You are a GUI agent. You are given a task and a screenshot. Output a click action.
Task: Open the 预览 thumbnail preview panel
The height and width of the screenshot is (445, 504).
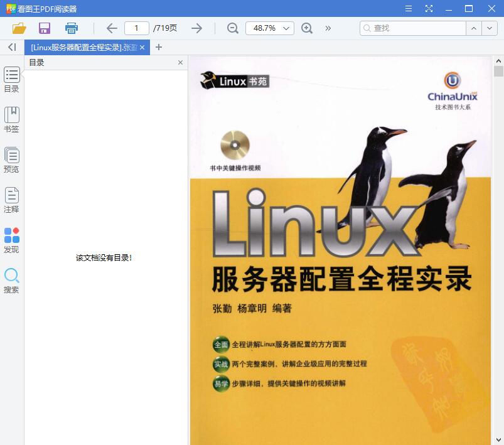coord(11,160)
